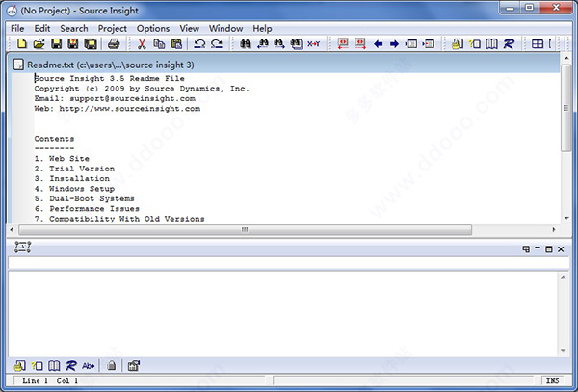578x392 pixels.
Task: Open context window properties icon
Action: 134,365
